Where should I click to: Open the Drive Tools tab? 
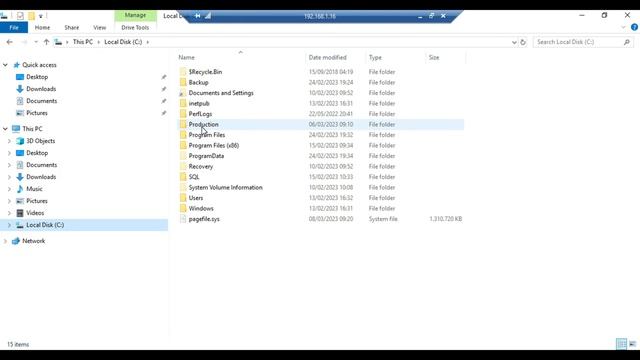coord(135,27)
